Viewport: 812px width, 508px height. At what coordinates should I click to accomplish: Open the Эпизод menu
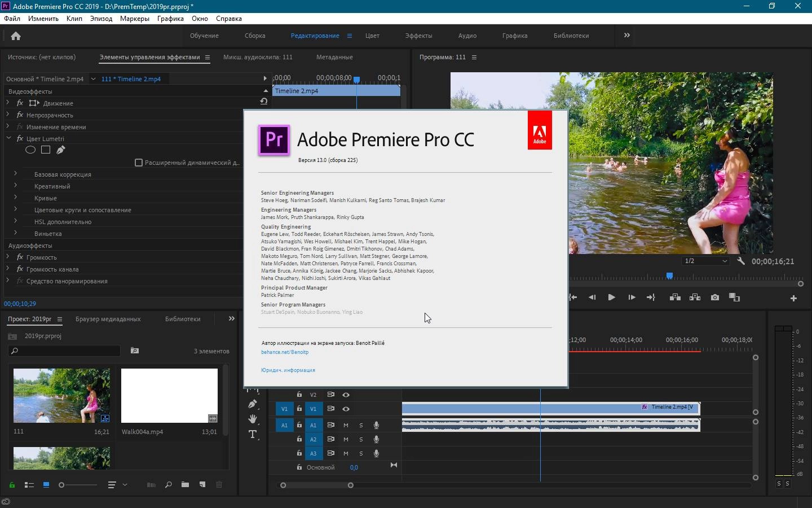click(101, 19)
